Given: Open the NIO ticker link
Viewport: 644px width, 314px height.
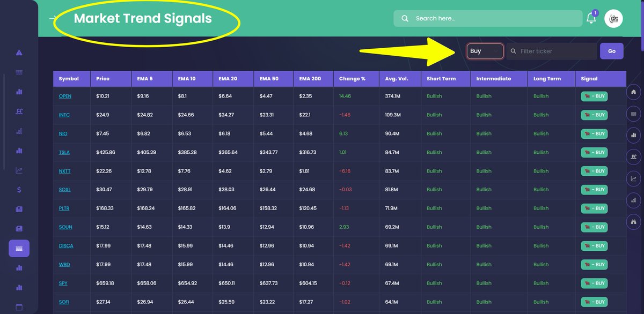Looking at the screenshot, I should coord(63,134).
